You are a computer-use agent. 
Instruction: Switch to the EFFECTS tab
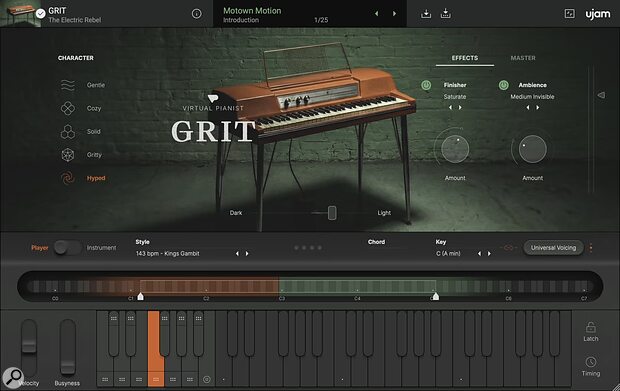click(x=465, y=58)
